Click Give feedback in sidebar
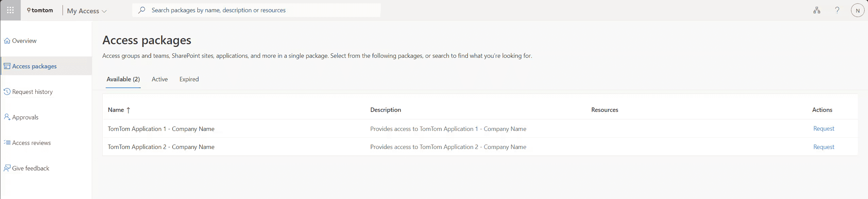 (31, 168)
